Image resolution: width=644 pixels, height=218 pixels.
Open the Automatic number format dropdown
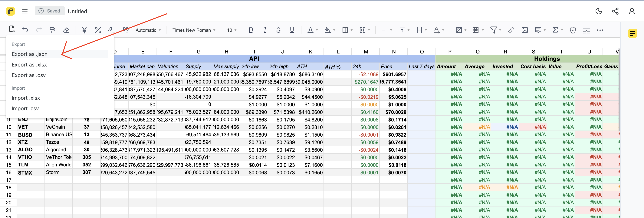[148, 30]
